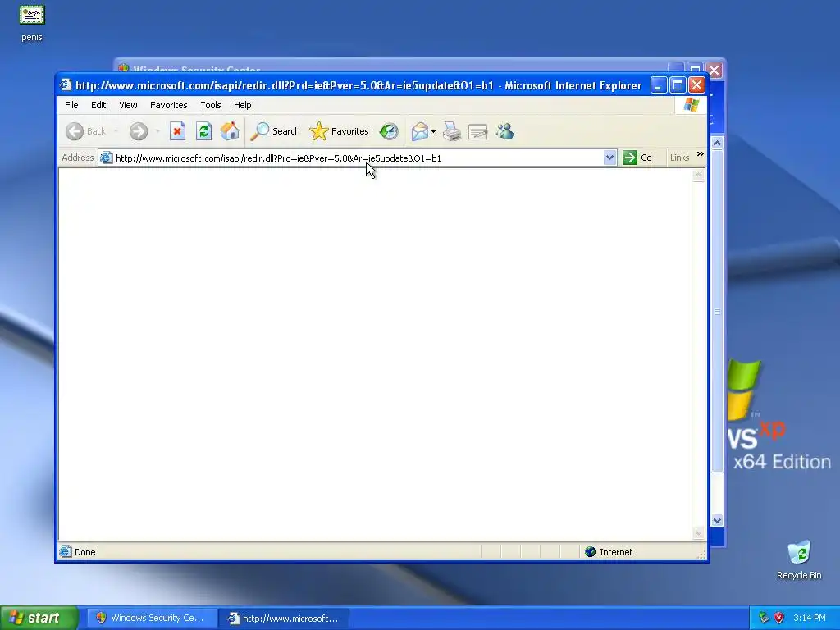Viewport: 840px width, 630px height.
Task: Click the page icon in address bar
Action: tap(106, 158)
